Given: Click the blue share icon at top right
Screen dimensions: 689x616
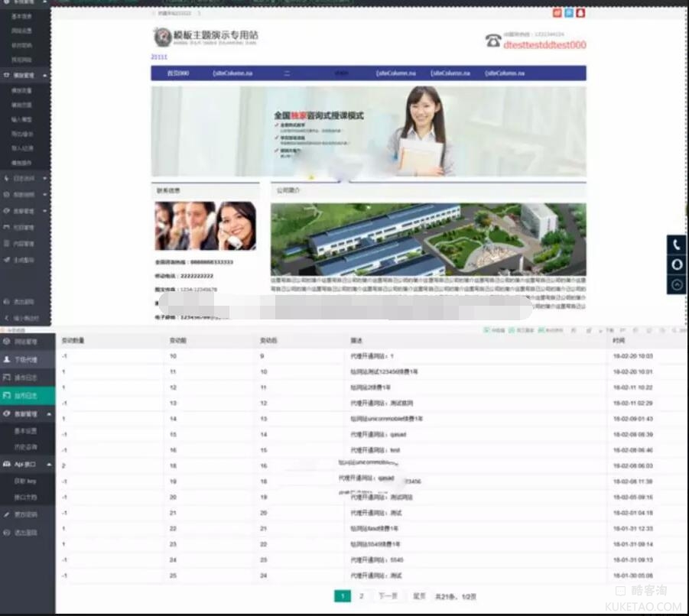Looking at the screenshot, I should (x=569, y=12).
